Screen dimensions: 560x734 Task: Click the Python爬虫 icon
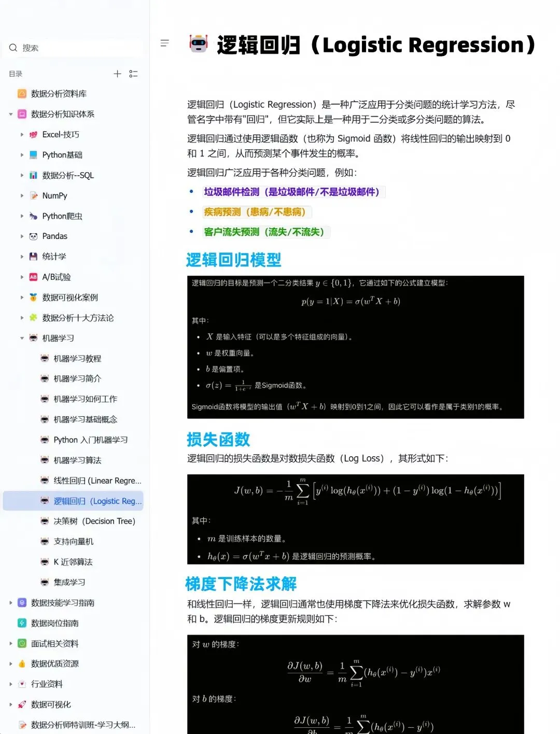33,216
